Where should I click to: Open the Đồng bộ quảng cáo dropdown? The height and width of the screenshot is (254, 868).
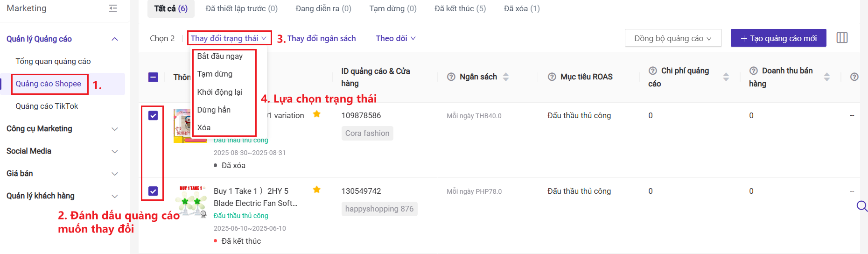click(x=673, y=38)
